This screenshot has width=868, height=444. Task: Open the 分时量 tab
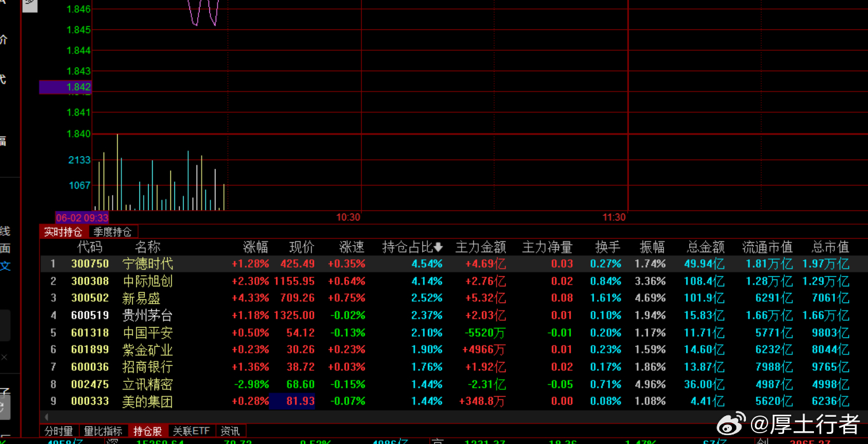coord(59,431)
